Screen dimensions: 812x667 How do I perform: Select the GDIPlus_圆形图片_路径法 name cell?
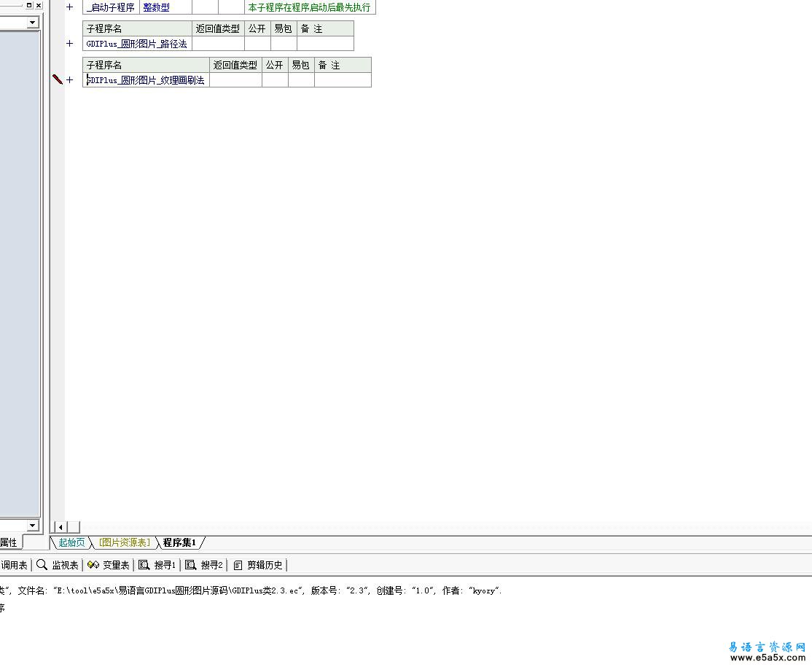click(x=137, y=44)
